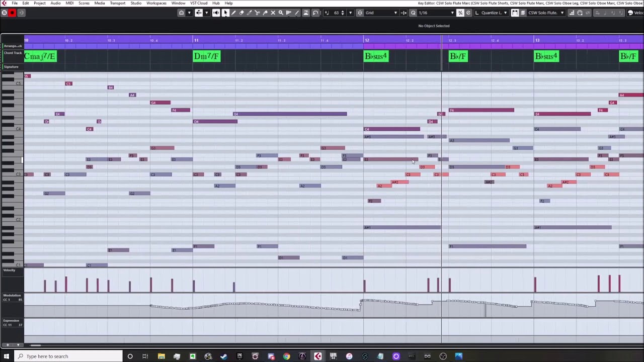Toggle Solo Editor button

click(x=4, y=13)
